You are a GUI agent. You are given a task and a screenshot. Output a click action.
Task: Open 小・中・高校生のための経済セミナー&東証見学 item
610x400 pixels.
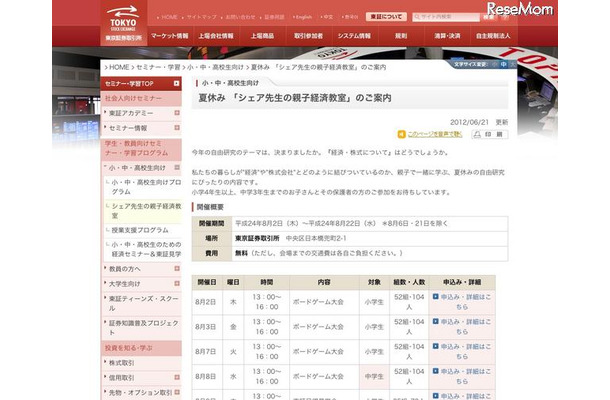146,249
